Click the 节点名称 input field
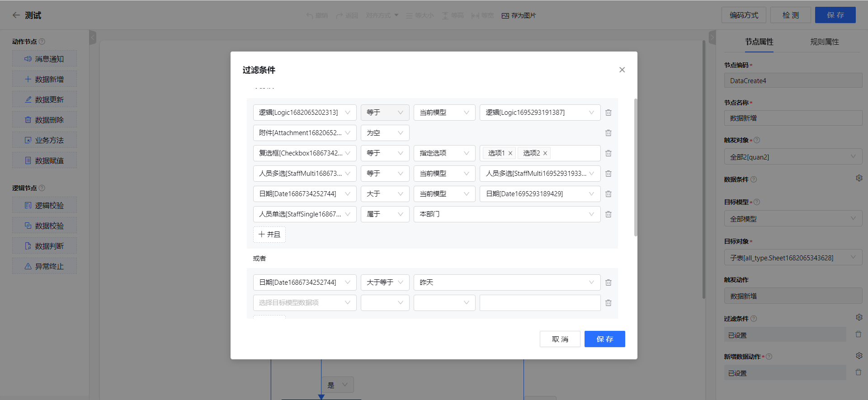Screen dimensions: 868x400 [x=793, y=118]
